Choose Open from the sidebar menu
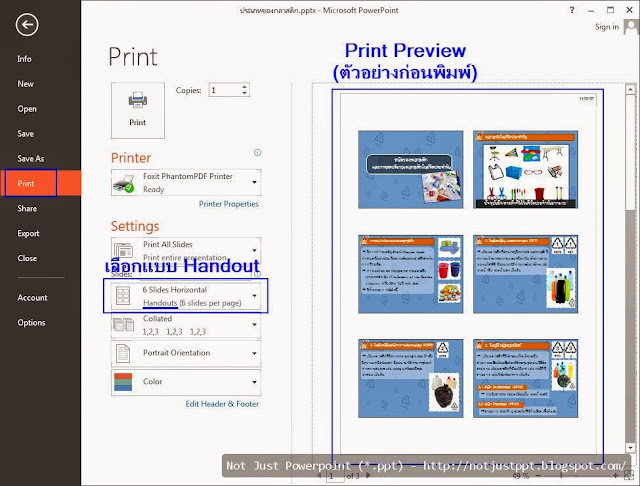The height and width of the screenshot is (486, 640). tap(27, 109)
